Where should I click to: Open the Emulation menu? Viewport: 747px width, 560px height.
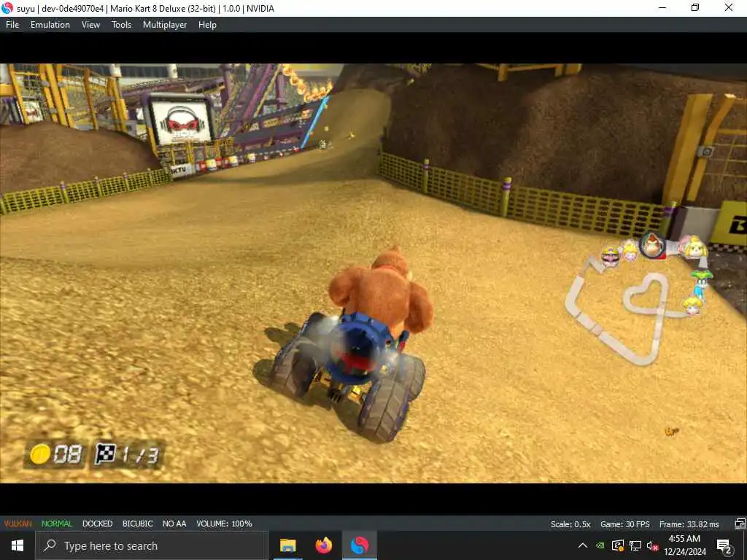pos(50,25)
